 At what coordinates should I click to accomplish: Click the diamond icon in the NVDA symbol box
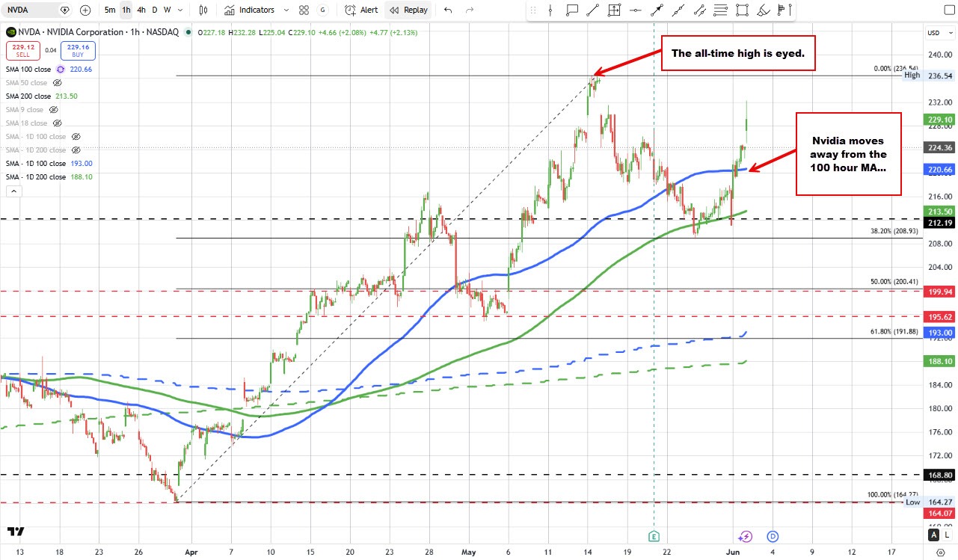(65, 10)
